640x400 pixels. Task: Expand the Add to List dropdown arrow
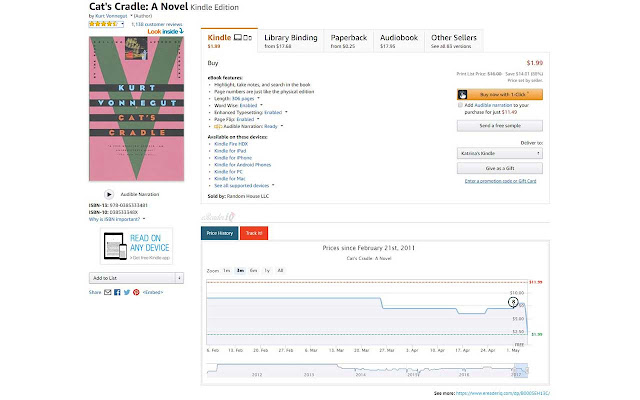179,277
